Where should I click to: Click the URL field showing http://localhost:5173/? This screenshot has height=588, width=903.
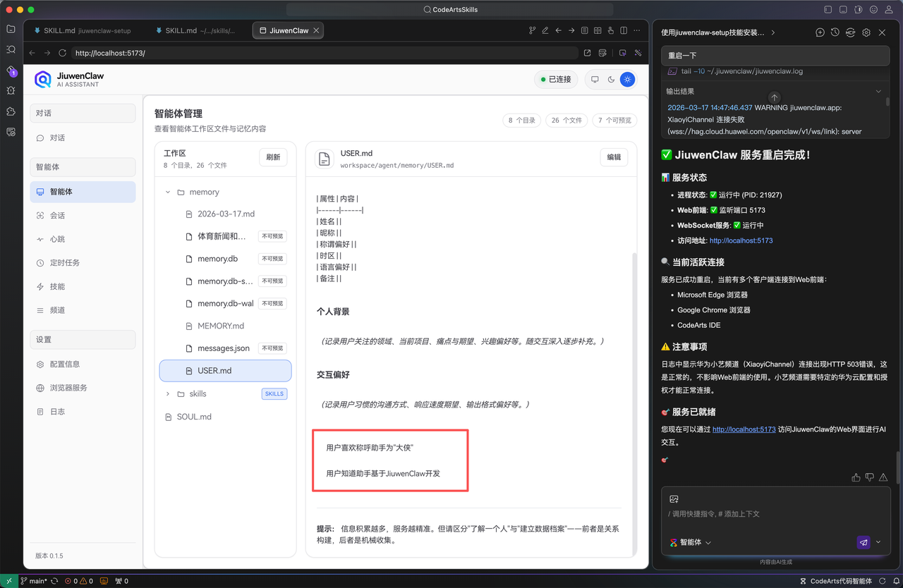[x=325, y=53]
